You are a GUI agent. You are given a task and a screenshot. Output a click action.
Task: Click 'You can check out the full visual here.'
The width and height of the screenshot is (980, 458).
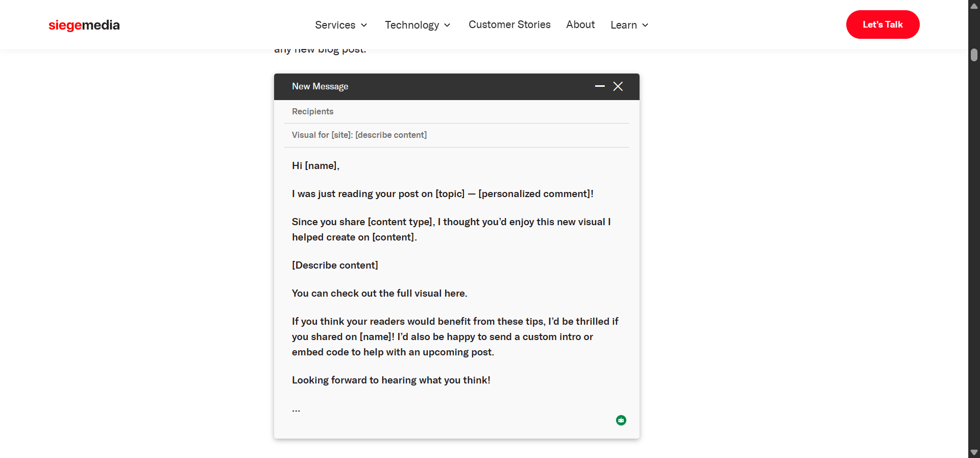[379, 293]
